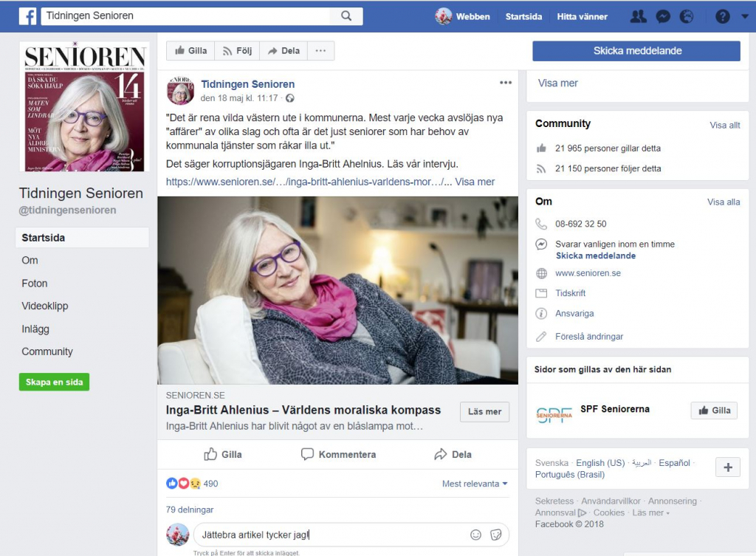Image resolution: width=756 pixels, height=556 pixels.
Task: Open friend requests icon in top bar
Action: (639, 16)
